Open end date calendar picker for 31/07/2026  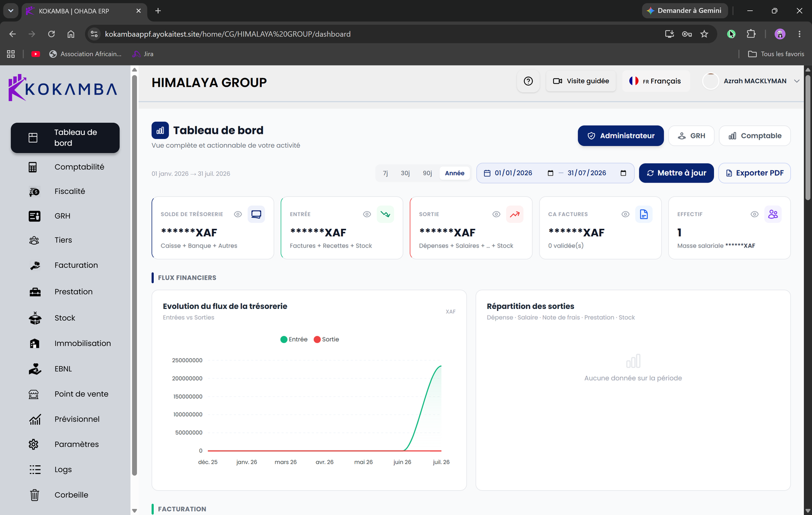click(623, 173)
